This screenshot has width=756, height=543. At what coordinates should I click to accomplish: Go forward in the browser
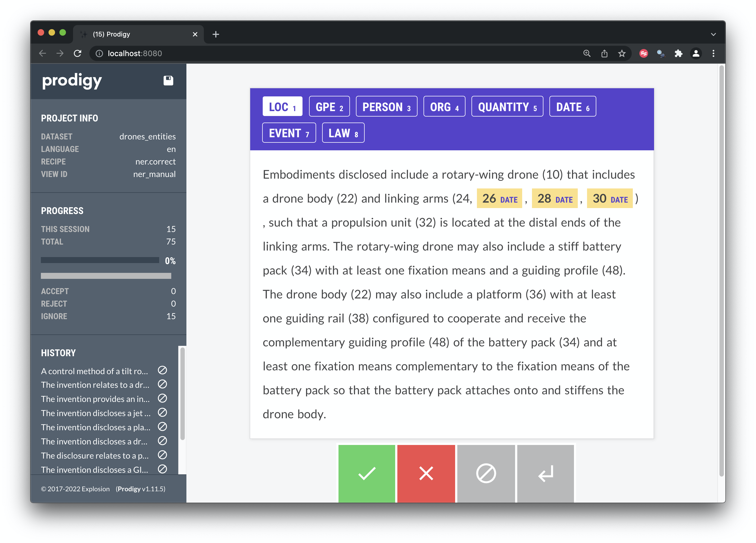point(60,53)
